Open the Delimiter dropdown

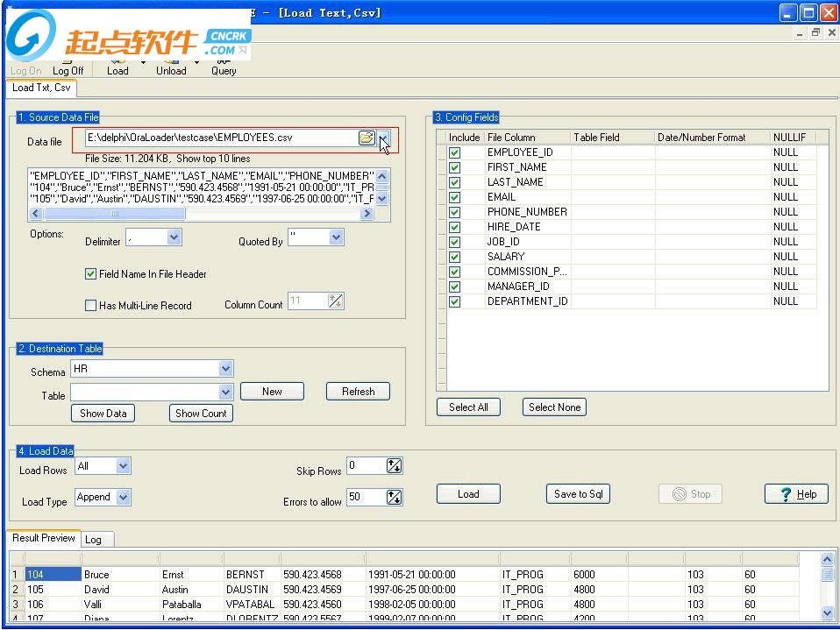[x=174, y=237]
